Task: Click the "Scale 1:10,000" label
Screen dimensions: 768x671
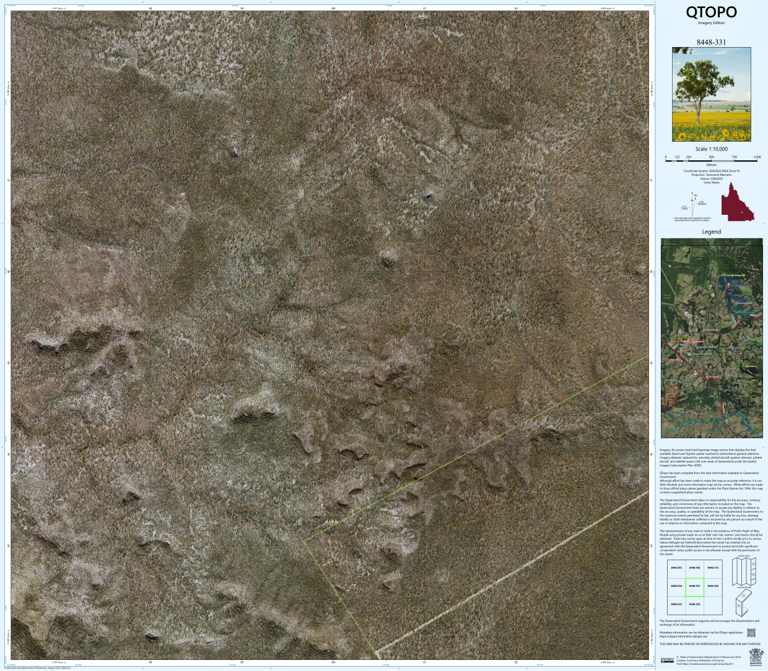Action: pos(711,149)
